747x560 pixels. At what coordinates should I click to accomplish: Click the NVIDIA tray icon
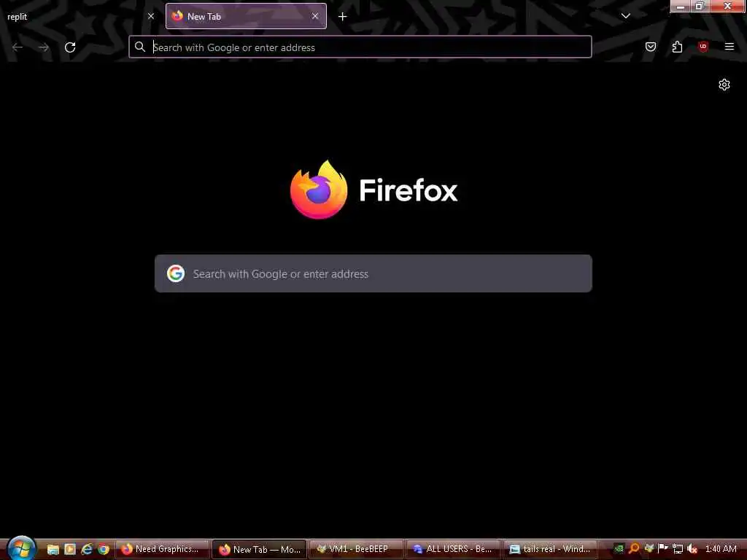(x=619, y=549)
